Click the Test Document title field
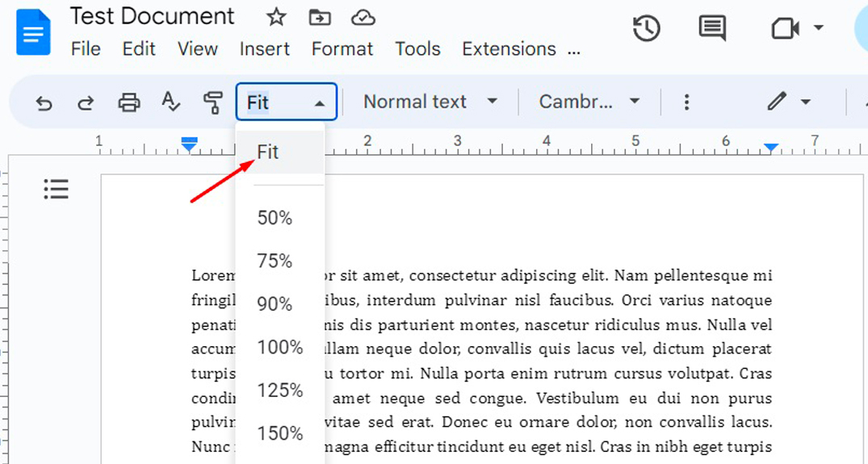 point(153,17)
